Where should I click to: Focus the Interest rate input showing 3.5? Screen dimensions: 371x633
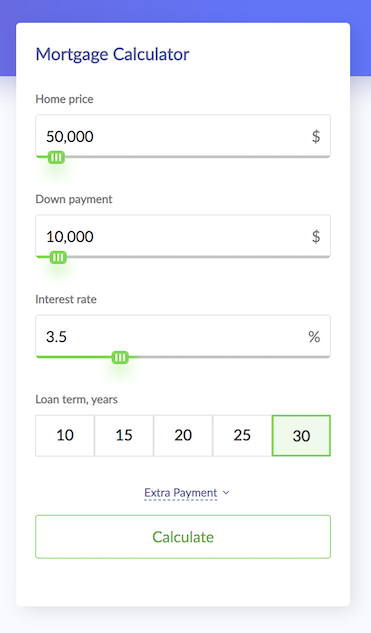(x=183, y=336)
